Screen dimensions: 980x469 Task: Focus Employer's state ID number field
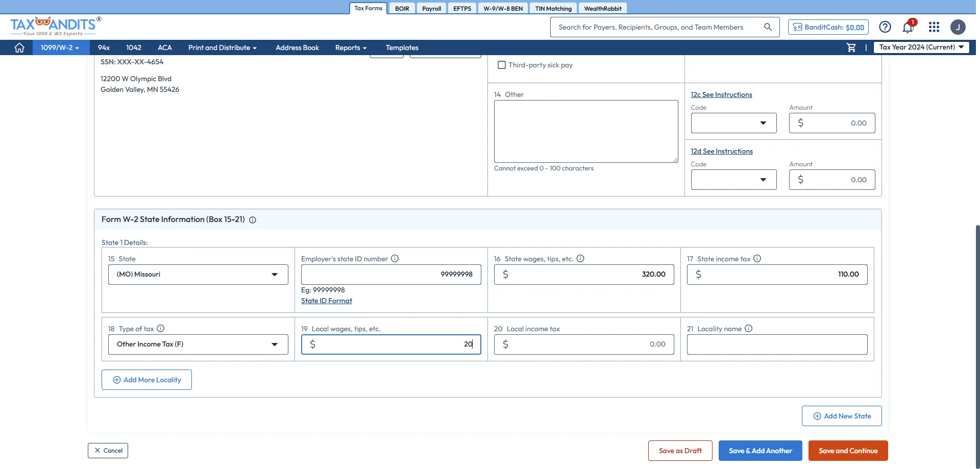click(x=391, y=275)
